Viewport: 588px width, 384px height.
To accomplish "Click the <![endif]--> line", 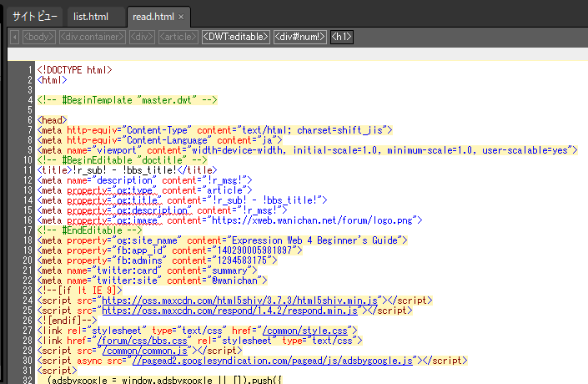I will (67, 321).
